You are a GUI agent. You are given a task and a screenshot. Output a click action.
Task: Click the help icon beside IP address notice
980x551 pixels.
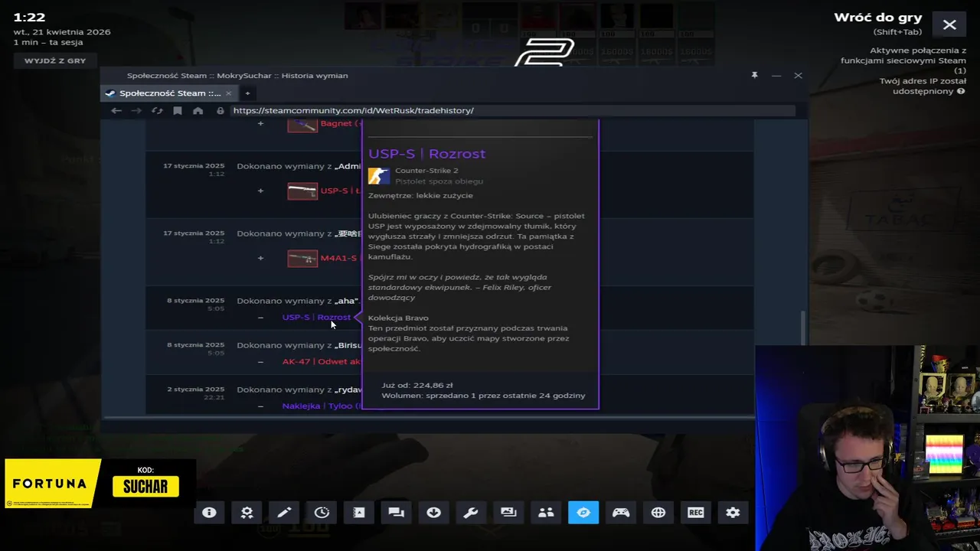pyautogui.click(x=961, y=91)
